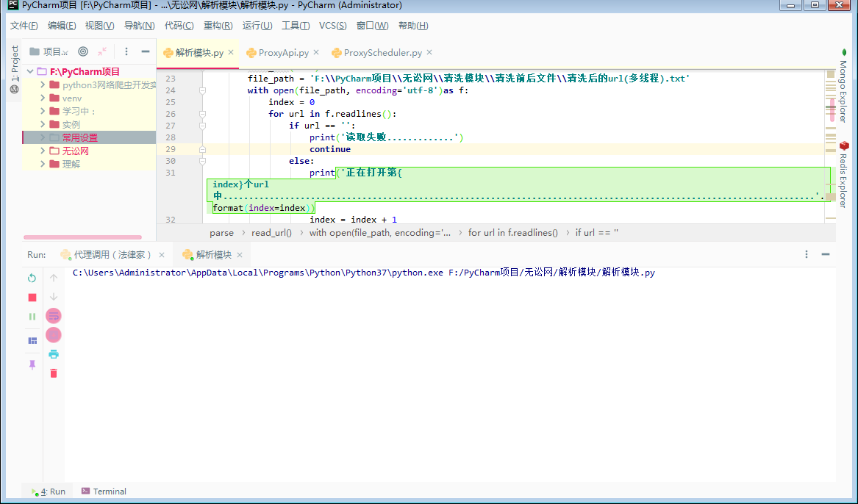Open the Redis Explorer side panel
Image resolution: width=858 pixels, height=504 pixels.
pos(843,175)
